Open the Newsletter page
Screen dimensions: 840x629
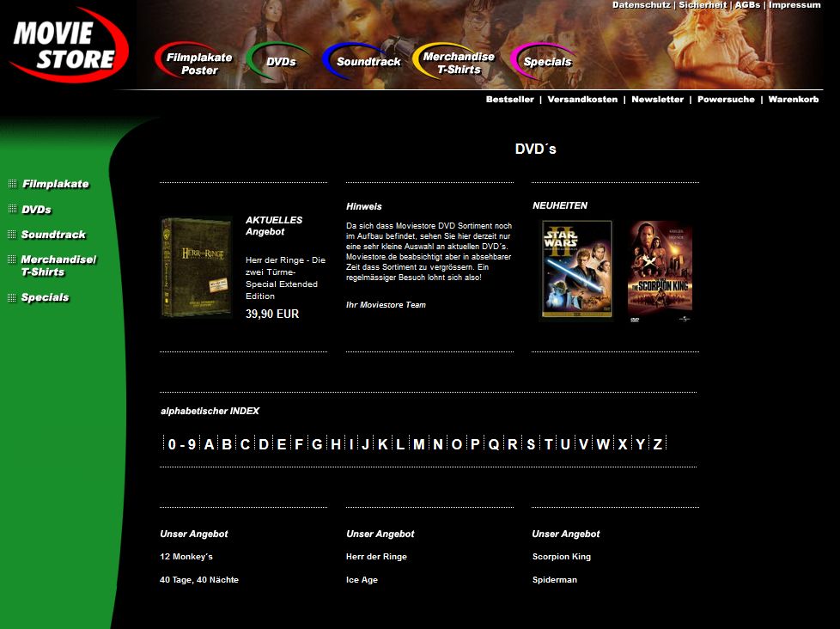657,99
